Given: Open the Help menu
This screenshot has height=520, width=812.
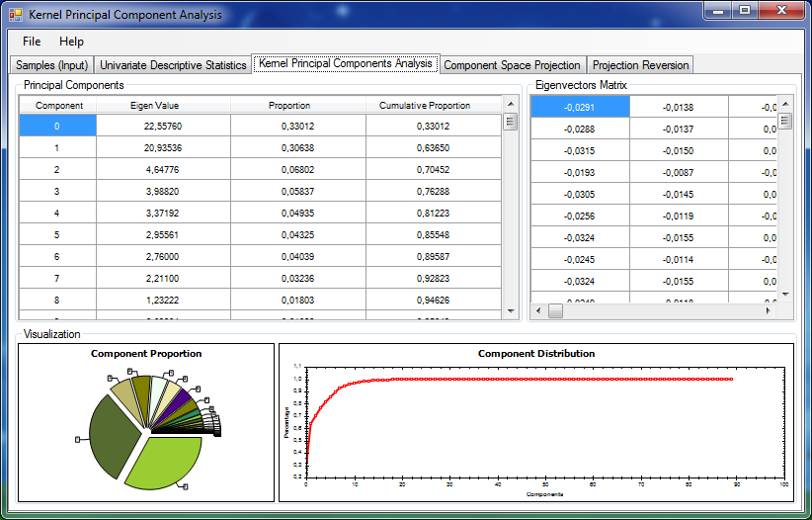Looking at the screenshot, I should coord(71,42).
